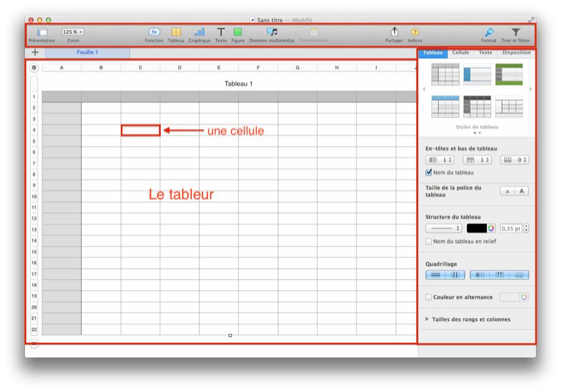Screen dimensions: 561x392
Task: Toggle footer row gridlines button
Action: 519,275
